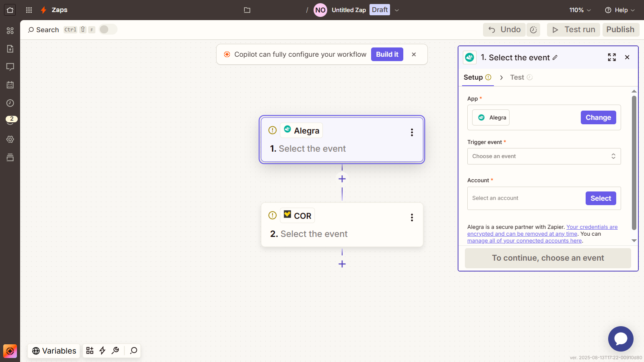Add a step below the COR step

click(x=342, y=264)
